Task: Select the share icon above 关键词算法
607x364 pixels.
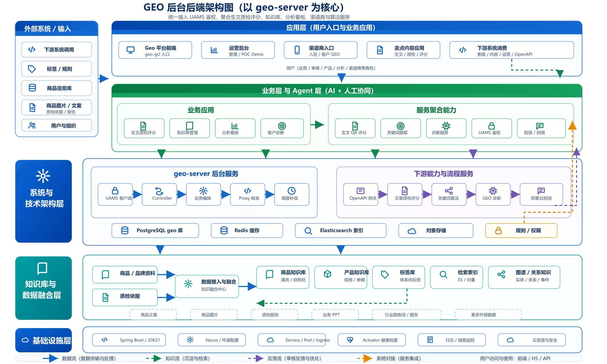Action: click(x=449, y=191)
